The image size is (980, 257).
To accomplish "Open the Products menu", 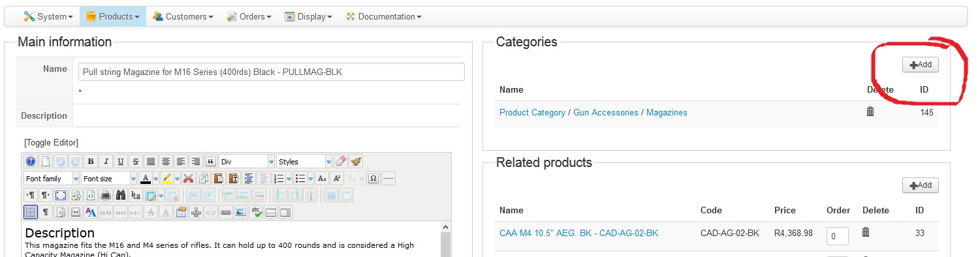I will pos(113,16).
